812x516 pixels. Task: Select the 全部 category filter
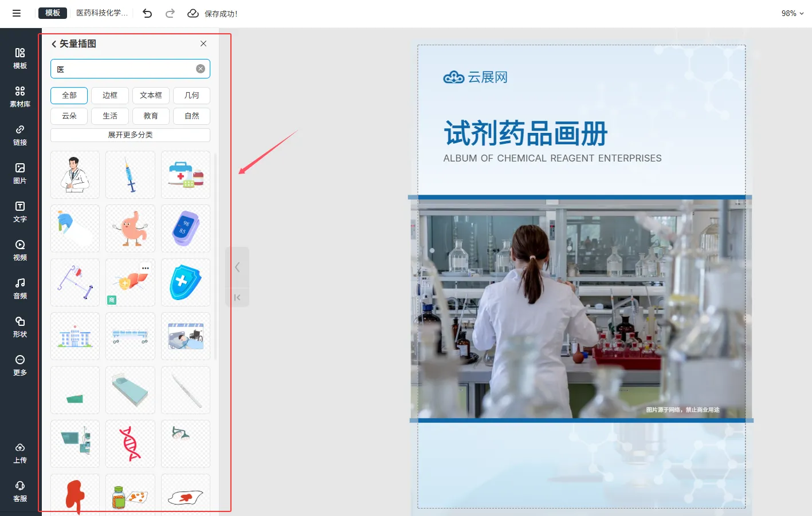(69, 95)
